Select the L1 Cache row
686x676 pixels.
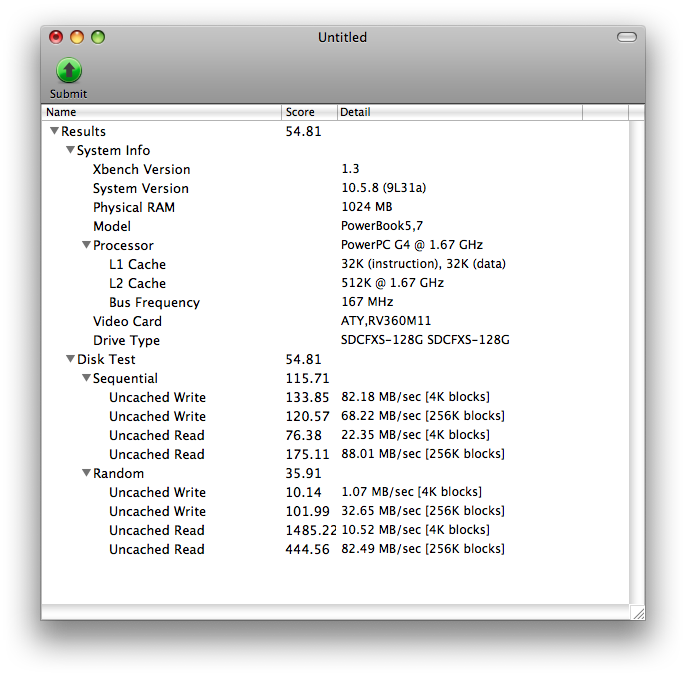[x=336, y=264]
